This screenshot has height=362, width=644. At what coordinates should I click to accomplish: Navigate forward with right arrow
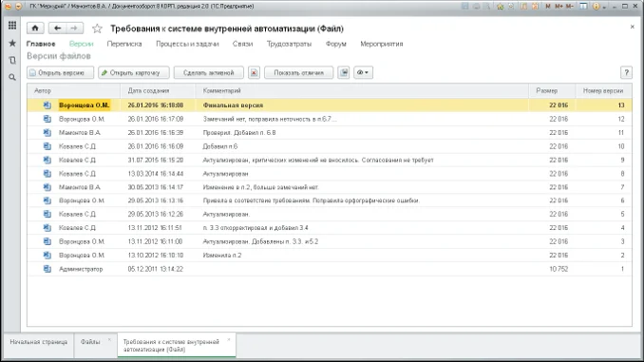[74, 28]
